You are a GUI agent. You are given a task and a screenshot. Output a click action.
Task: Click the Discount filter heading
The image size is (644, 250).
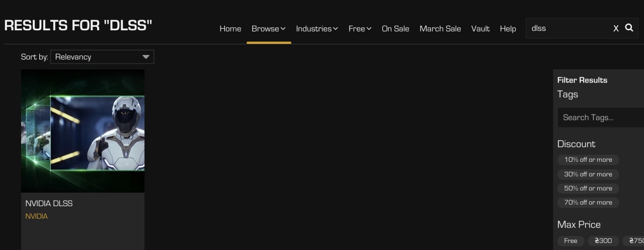tap(576, 144)
